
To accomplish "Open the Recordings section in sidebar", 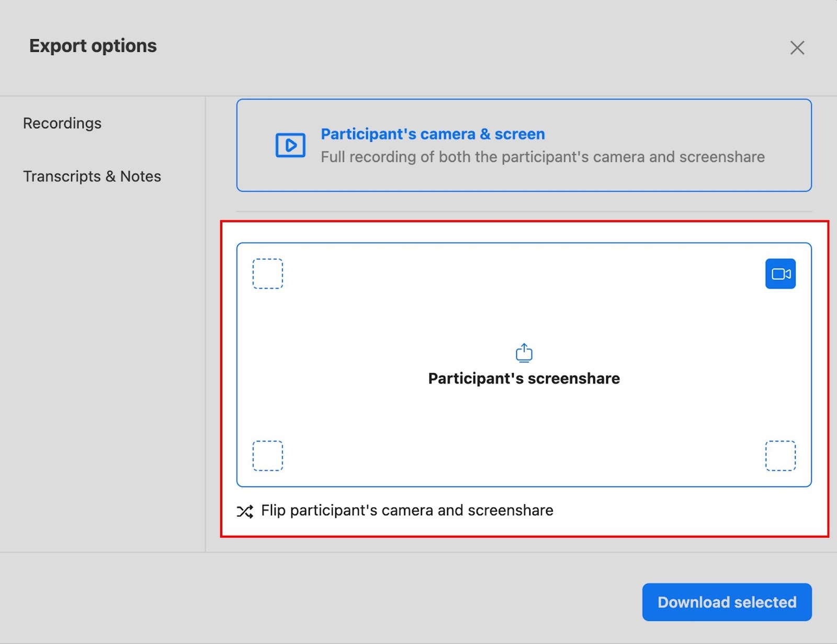I will click(62, 123).
